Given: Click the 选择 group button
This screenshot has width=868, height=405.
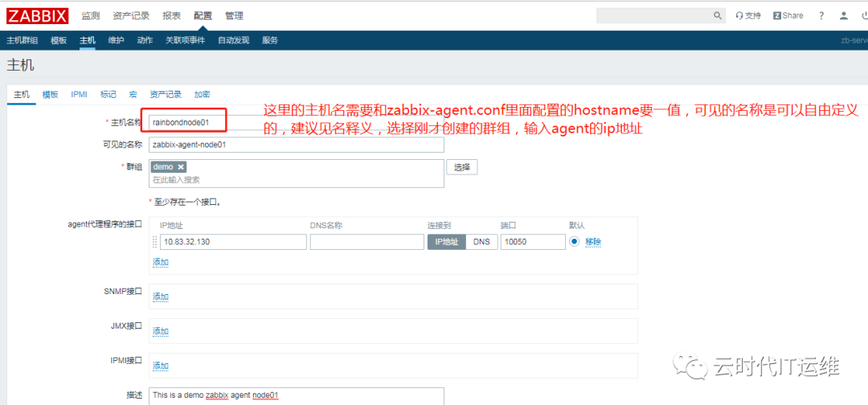Looking at the screenshot, I should (462, 167).
